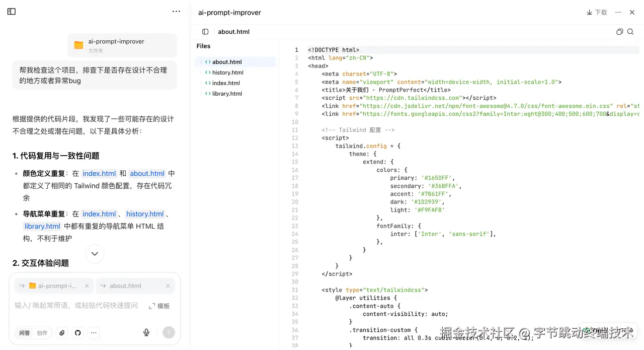Click the about.html reference chip in input
Image resolution: width=644 pixels, height=350 pixels.
135,286
